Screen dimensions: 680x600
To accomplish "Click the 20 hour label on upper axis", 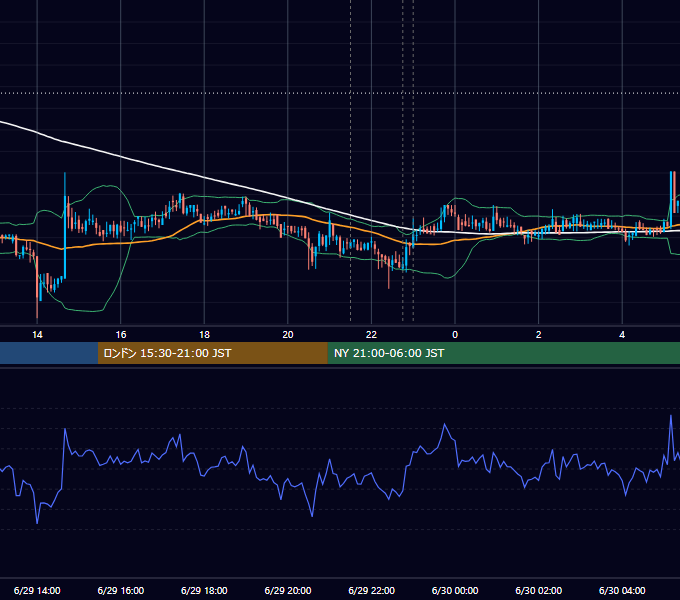I will tap(288, 335).
